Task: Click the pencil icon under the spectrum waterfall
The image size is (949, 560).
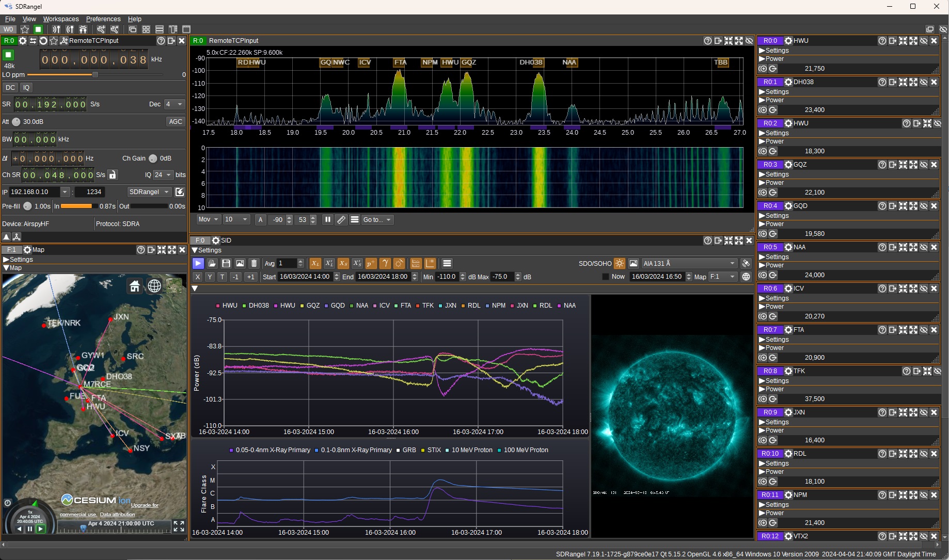Action: pyautogui.click(x=341, y=220)
